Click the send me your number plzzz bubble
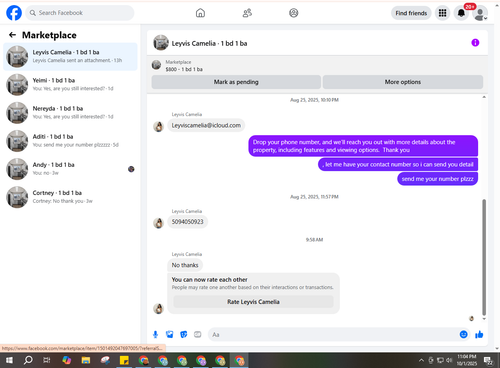Image resolution: width=500 pixels, height=368 pixels. [437, 179]
